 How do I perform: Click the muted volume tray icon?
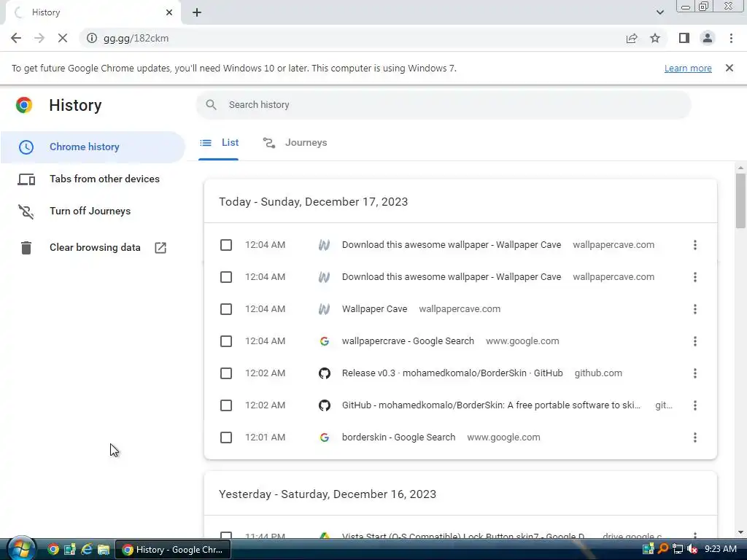tap(692, 549)
